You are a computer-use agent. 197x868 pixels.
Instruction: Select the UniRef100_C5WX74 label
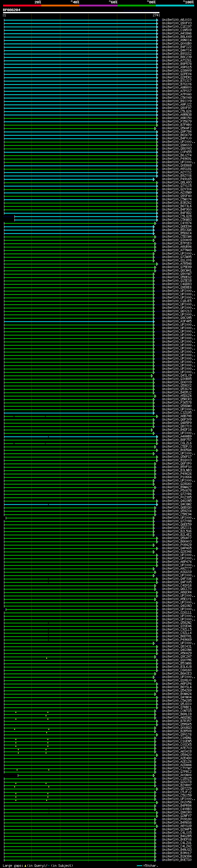point(177,200)
